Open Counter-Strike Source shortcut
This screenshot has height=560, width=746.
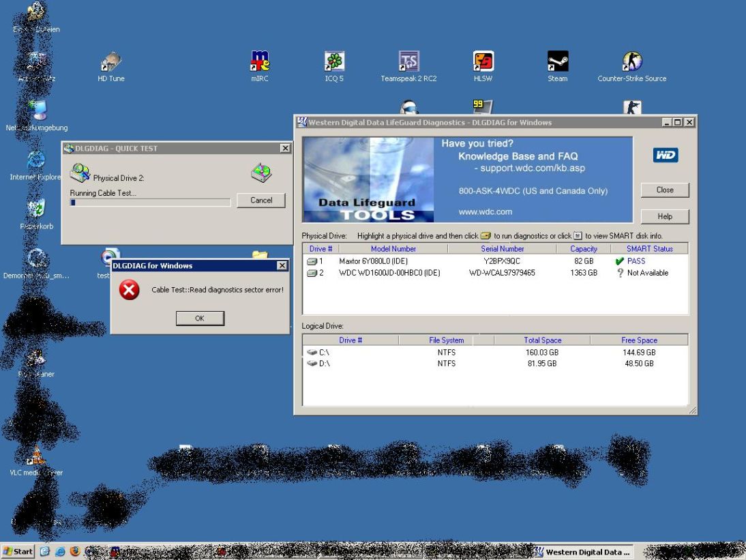pyautogui.click(x=632, y=67)
